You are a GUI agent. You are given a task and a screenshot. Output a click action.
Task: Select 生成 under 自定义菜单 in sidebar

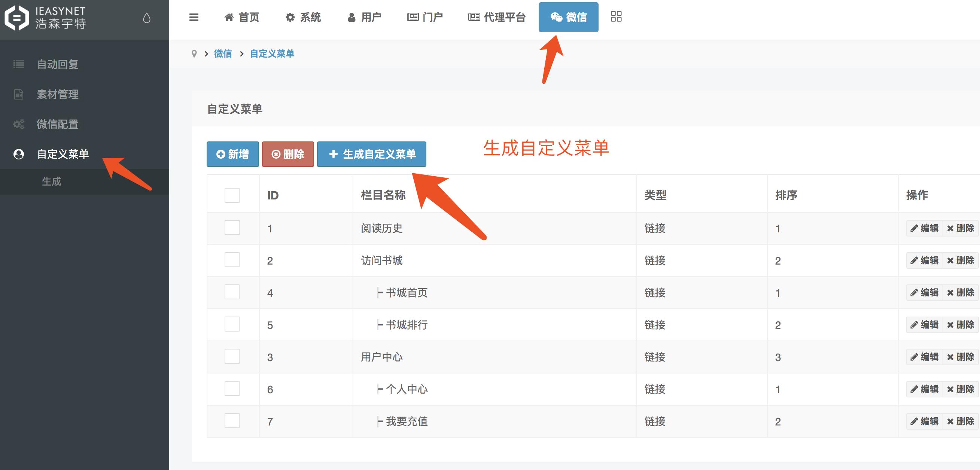tap(51, 182)
